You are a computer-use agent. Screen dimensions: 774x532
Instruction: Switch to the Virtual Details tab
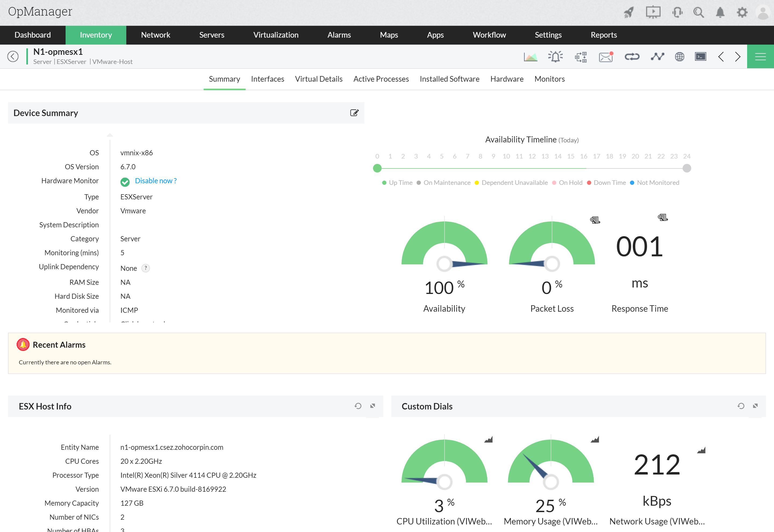click(319, 79)
